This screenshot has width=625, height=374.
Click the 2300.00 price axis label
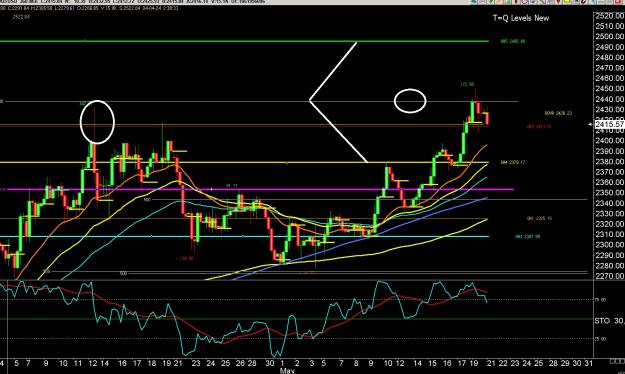pos(609,245)
